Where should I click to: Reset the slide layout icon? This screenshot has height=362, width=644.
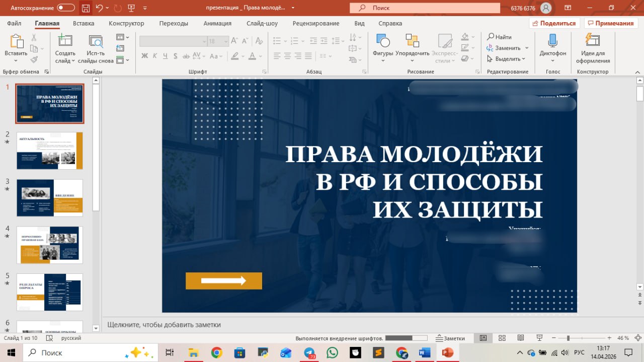click(120, 48)
